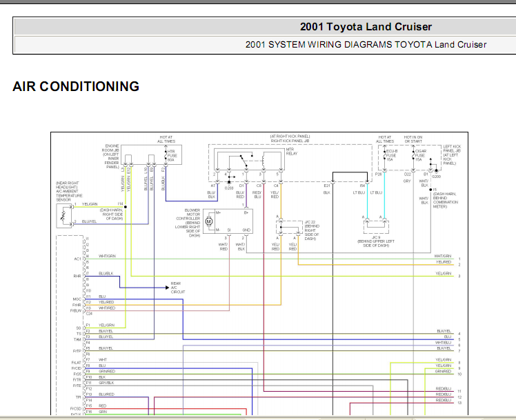Select the 'AIR CONDITIONING' heading

pyautogui.click(x=76, y=86)
